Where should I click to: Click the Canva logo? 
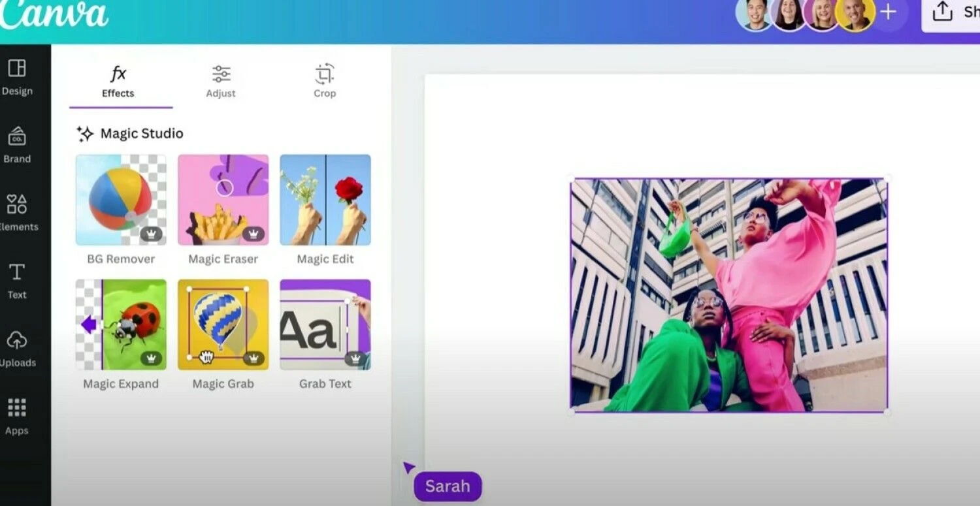point(54,14)
